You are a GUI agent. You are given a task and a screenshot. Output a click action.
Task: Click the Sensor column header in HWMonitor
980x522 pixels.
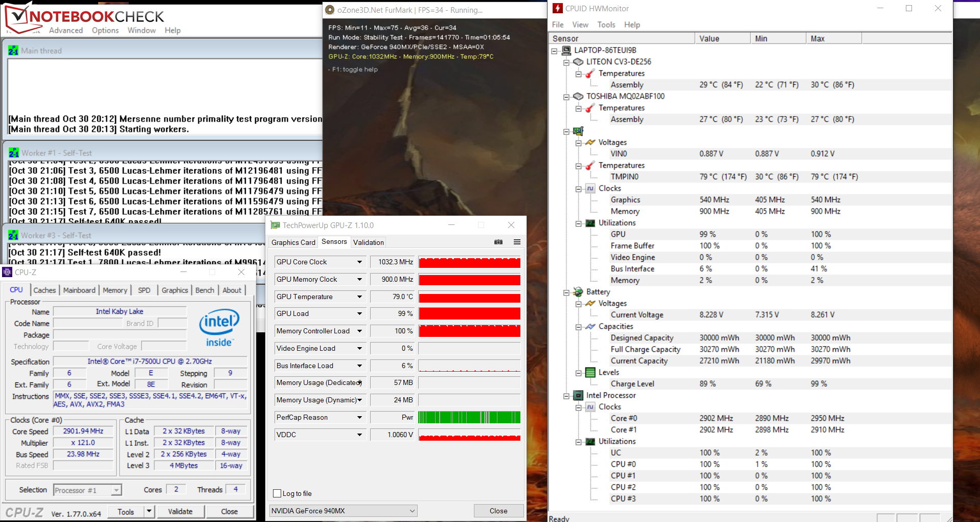point(622,38)
